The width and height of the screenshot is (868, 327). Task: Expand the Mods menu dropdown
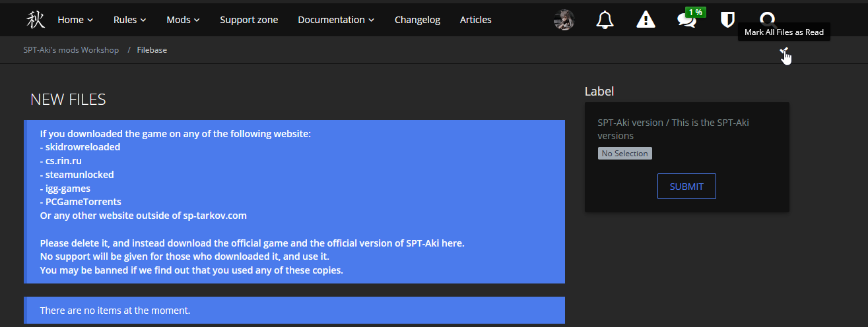pos(183,20)
